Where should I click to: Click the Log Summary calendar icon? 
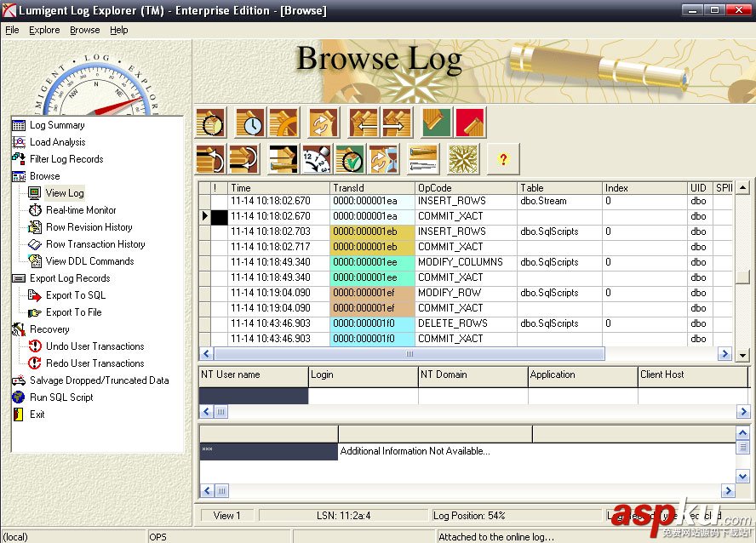click(x=19, y=125)
